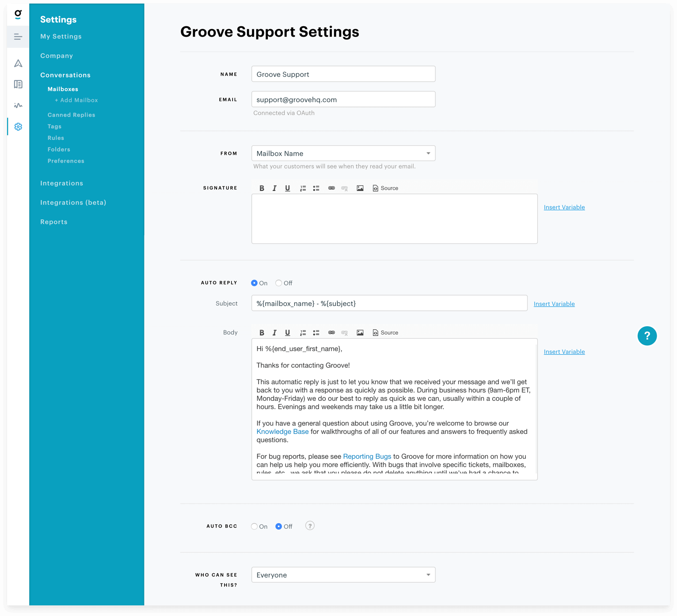
Task: Toggle the sidebar hamburger menu icon
Action: point(18,37)
